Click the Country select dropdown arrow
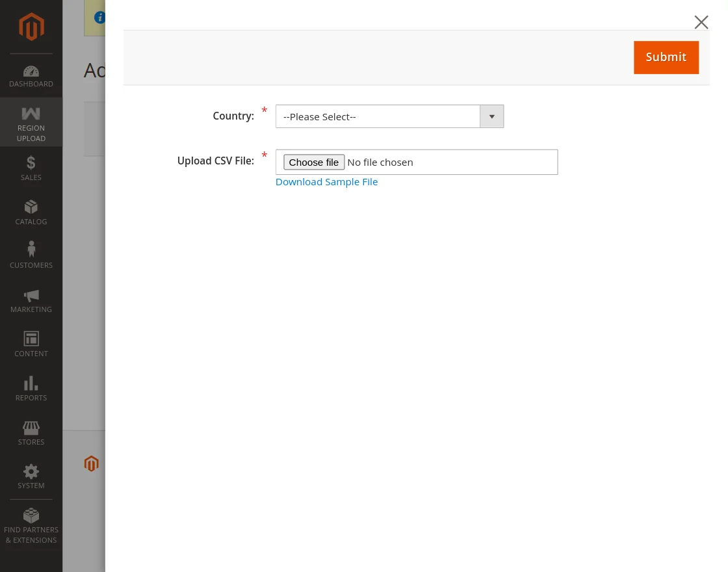The image size is (728, 572). [x=491, y=116]
